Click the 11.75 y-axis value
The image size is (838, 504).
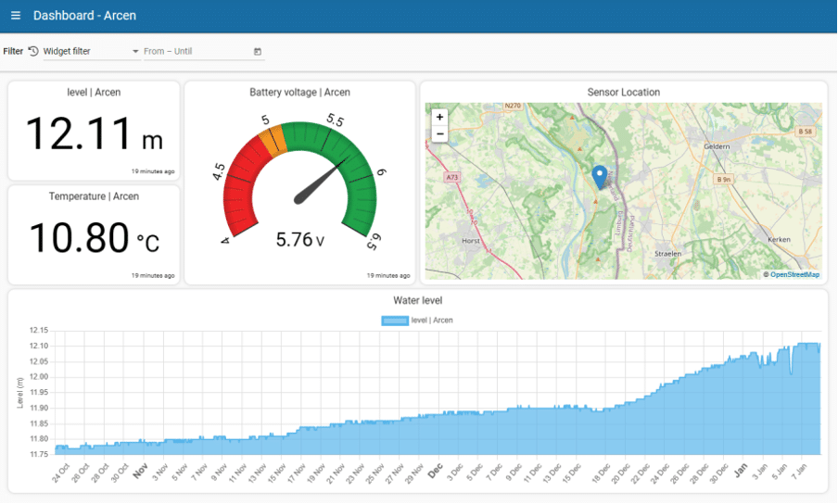click(39, 454)
